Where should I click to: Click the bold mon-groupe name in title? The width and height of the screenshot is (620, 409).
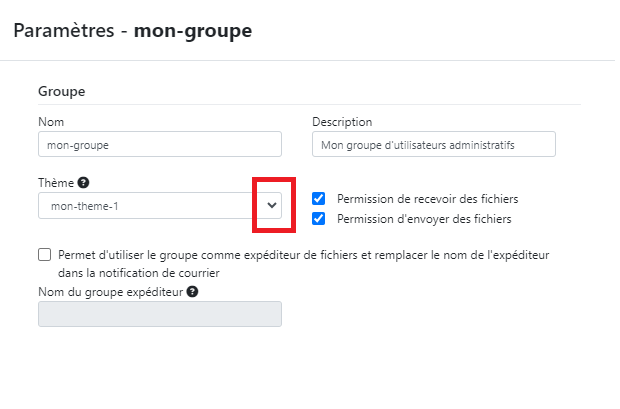pos(193,31)
